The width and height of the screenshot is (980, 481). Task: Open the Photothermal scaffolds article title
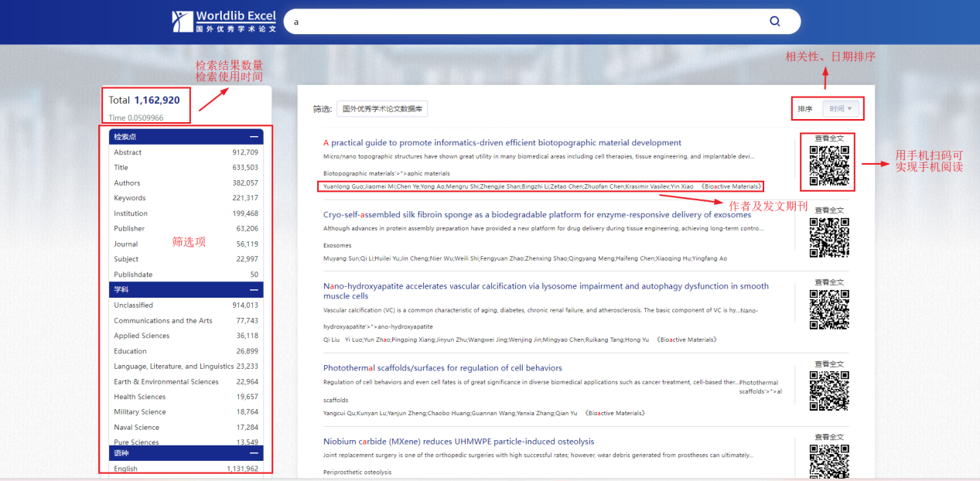coord(442,368)
